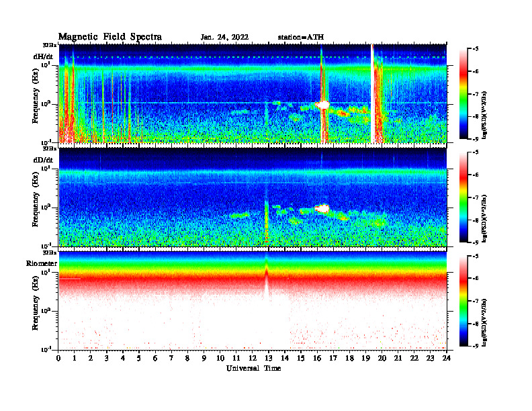Click hour "21" on the time axis
Viewport: 532px width, 411px height.
(x=398, y=358)
